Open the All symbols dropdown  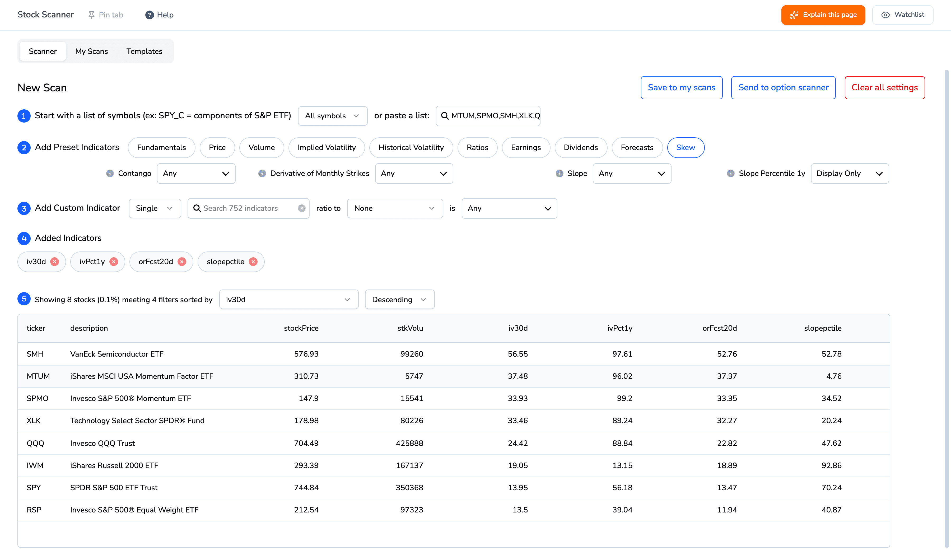[x=333, y=116]
